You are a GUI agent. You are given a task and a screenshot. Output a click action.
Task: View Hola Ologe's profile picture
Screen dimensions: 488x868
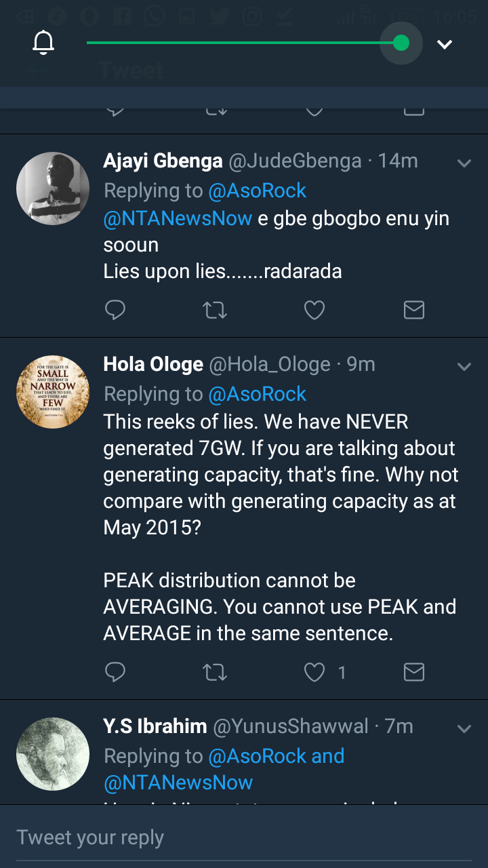click(53, 392)
